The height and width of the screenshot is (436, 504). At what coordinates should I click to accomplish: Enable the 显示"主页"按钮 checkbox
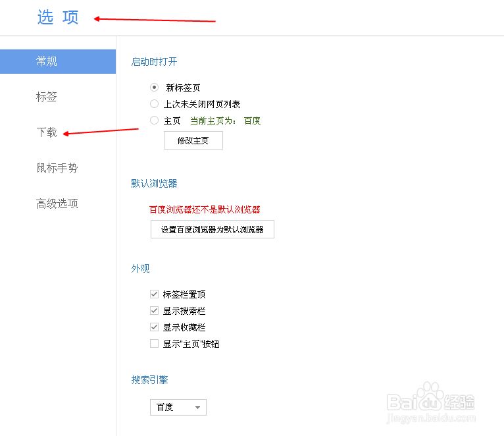(154, 344)
